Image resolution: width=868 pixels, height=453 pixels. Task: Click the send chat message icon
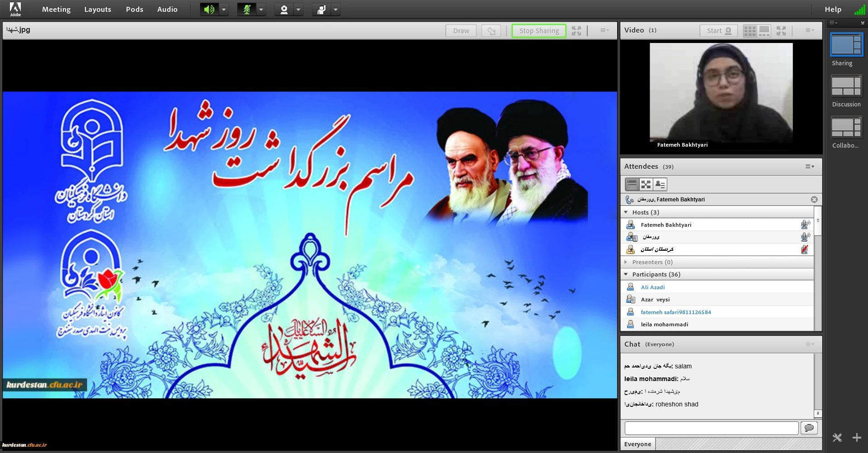[x=809, y=428]
